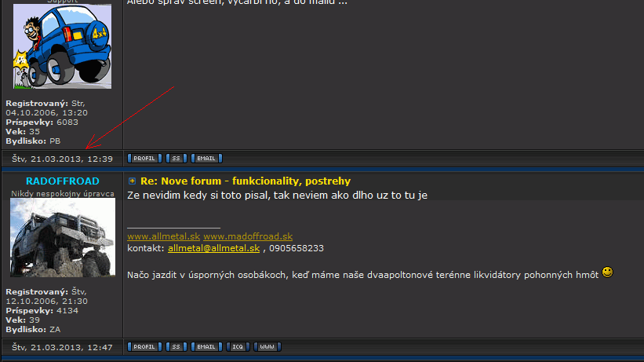The width and height of the screenshot is (644, 362).
Task: Click the ICQ button under RADOFFROAD's post
Action: (238, 347)
